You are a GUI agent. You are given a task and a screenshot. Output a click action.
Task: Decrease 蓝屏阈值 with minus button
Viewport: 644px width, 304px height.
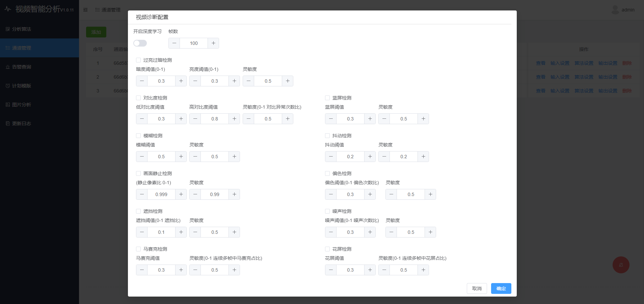pyautogui.click(x=331, y=119)
